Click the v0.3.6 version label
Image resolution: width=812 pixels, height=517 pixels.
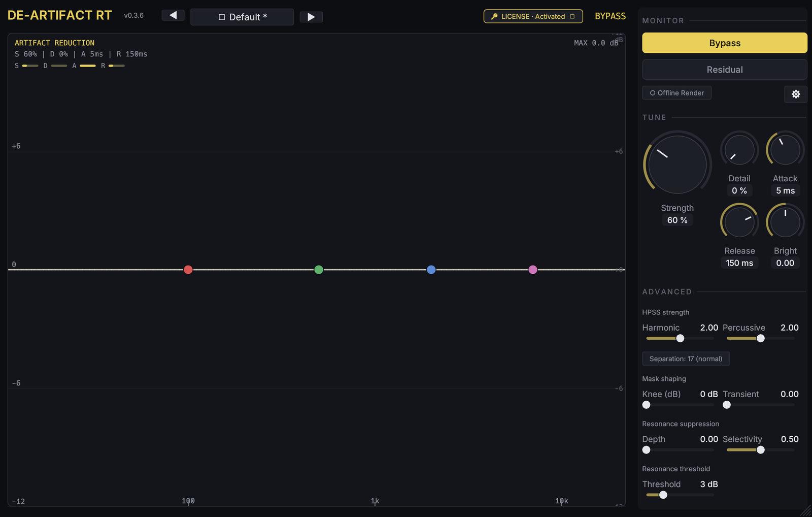tap(134, 16)
